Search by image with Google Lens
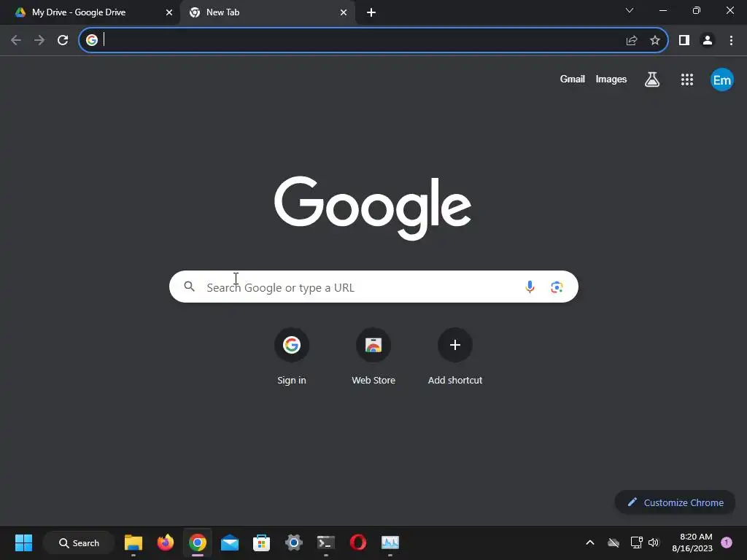Viewport: 747px width, 560px height. pyautogui.click(x=557, y=287)
